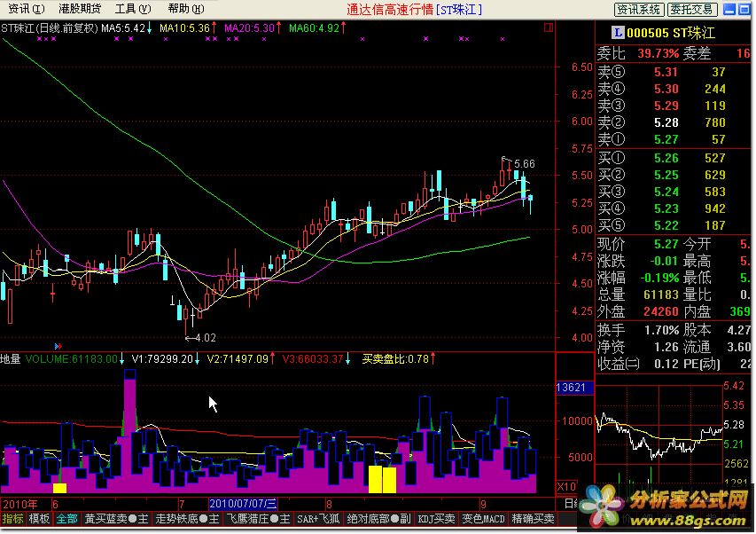Select the SAR+飞狐 indicator tab
756x534 pixels.
(318, 519)
